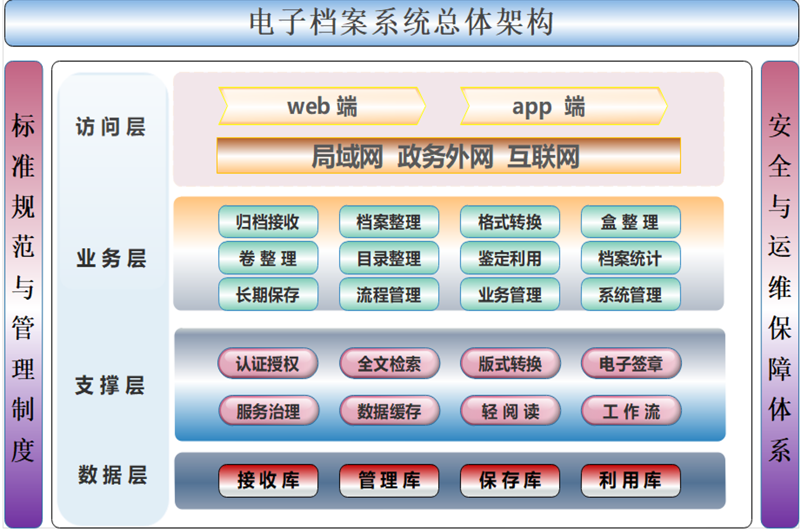Choose the 长期保存 module box
This screenshot has height=532, width=802.
[x=268, y=294]
